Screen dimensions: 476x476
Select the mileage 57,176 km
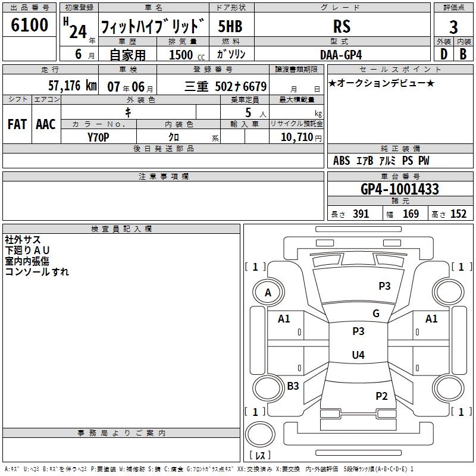coord(73,86)
